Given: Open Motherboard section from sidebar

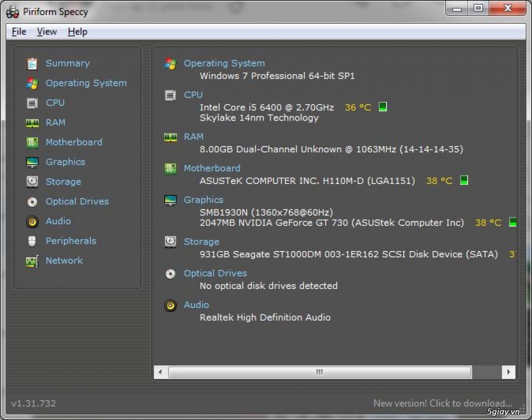Looking at the screenshot, I should point(74,142).
